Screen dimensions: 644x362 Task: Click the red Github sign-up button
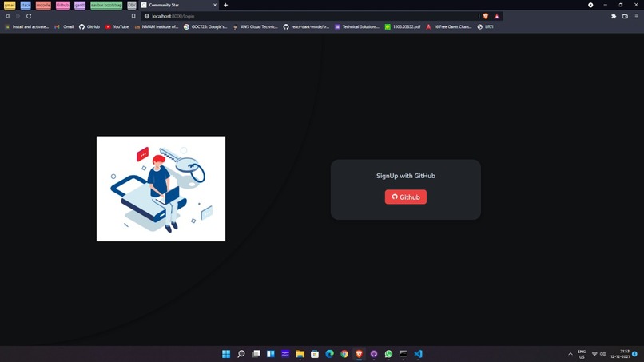click(x=405, y=197)
